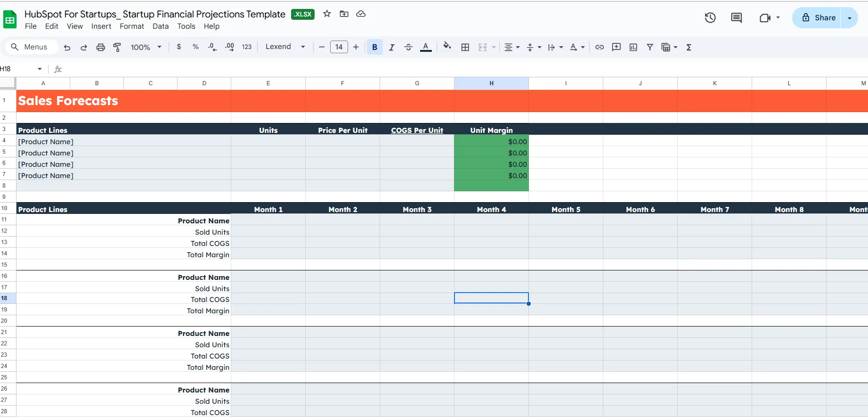868x417 pixels.
Task: Click the Google Sheets home logo
Action: (x=10, y=20)
